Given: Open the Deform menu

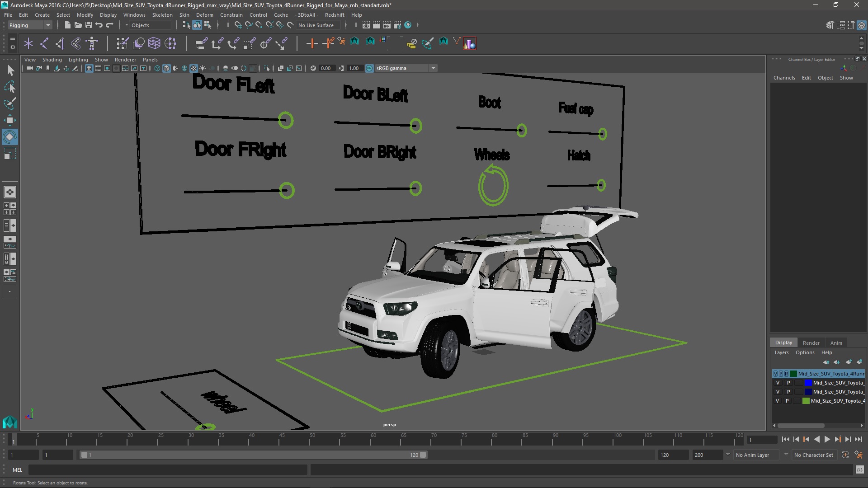Looking at the screenshot, I should tap(204, 15).
